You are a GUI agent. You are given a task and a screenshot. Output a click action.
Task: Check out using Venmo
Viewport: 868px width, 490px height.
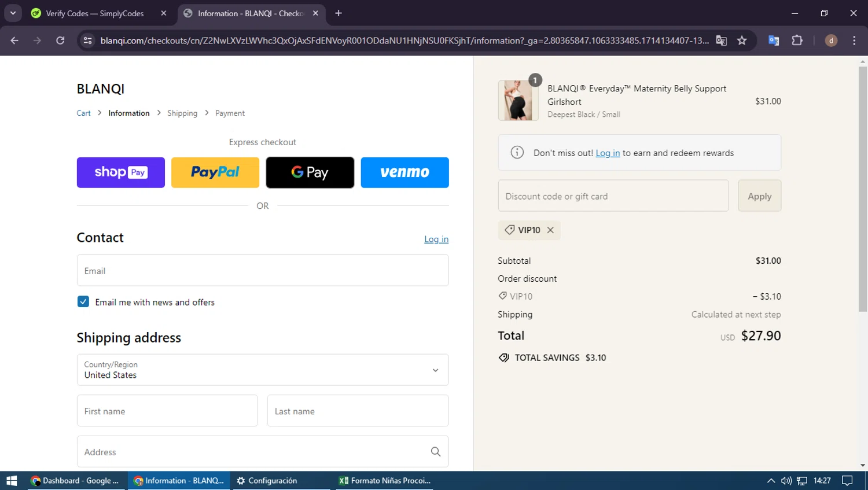pyautogui.click(x=404, y=172)
